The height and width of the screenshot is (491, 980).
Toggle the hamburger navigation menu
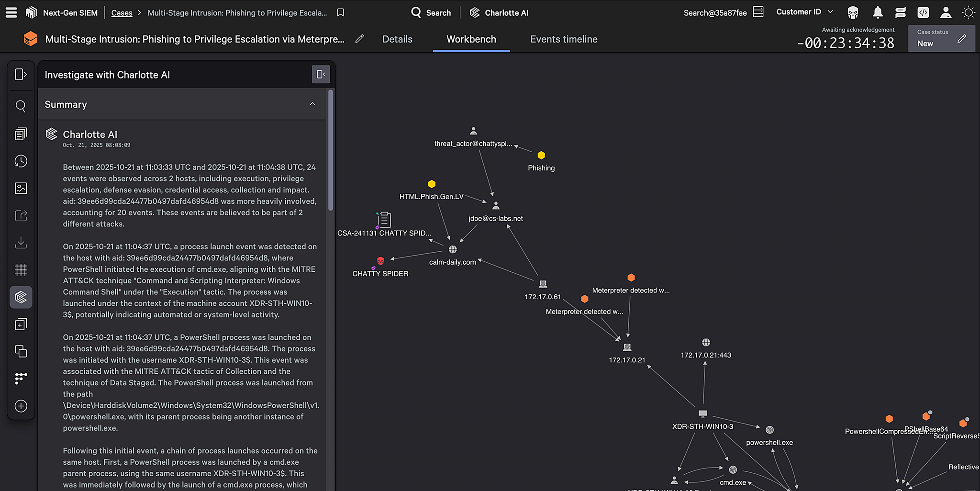(11, 12)
